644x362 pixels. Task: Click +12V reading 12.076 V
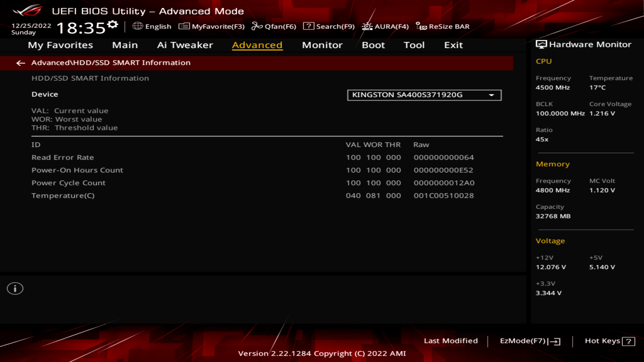coord(551,267)
